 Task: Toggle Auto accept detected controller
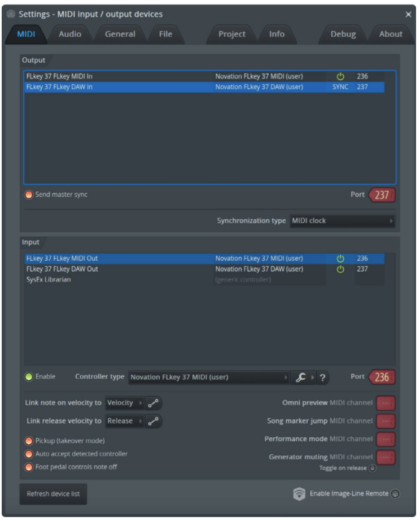[29, 454]
